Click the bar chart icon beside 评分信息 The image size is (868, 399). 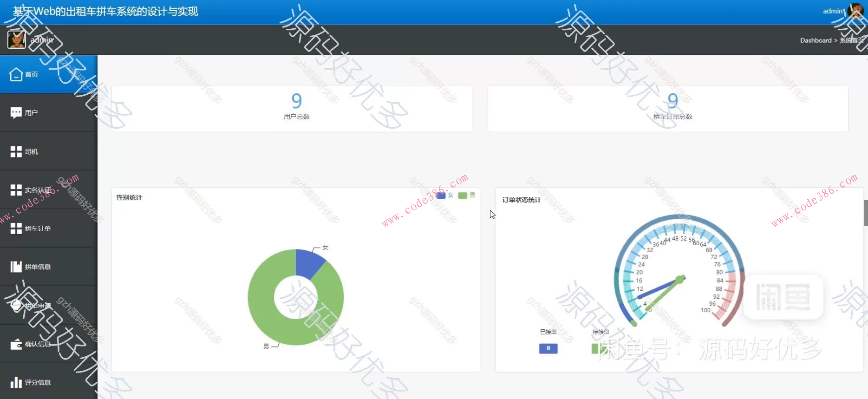click(x=16, y=382)
